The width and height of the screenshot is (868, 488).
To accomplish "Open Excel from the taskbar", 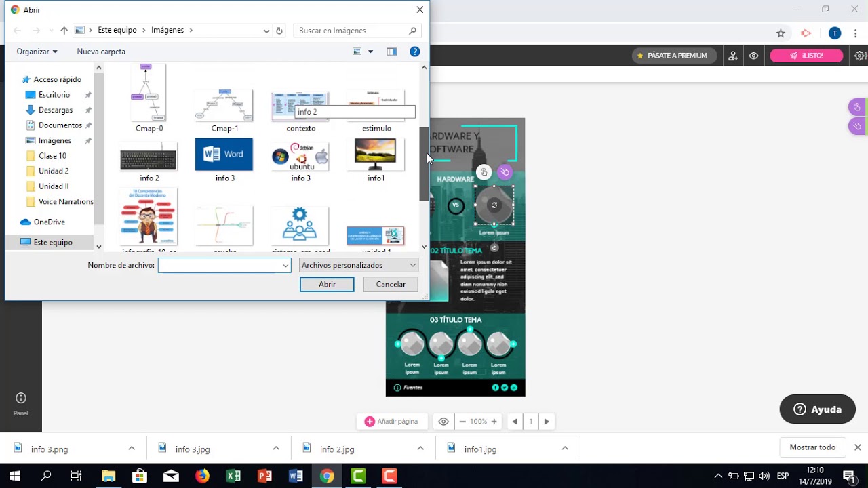I will click(233, 476).
